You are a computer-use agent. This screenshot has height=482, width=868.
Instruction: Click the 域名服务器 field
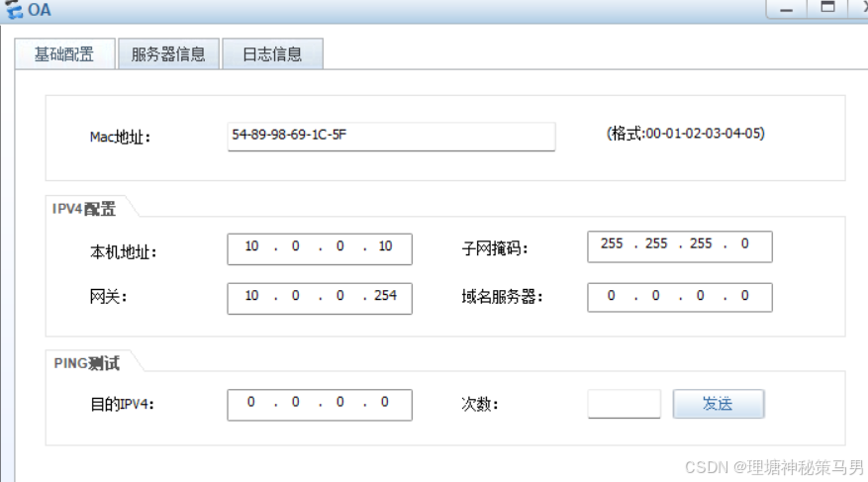680,297
